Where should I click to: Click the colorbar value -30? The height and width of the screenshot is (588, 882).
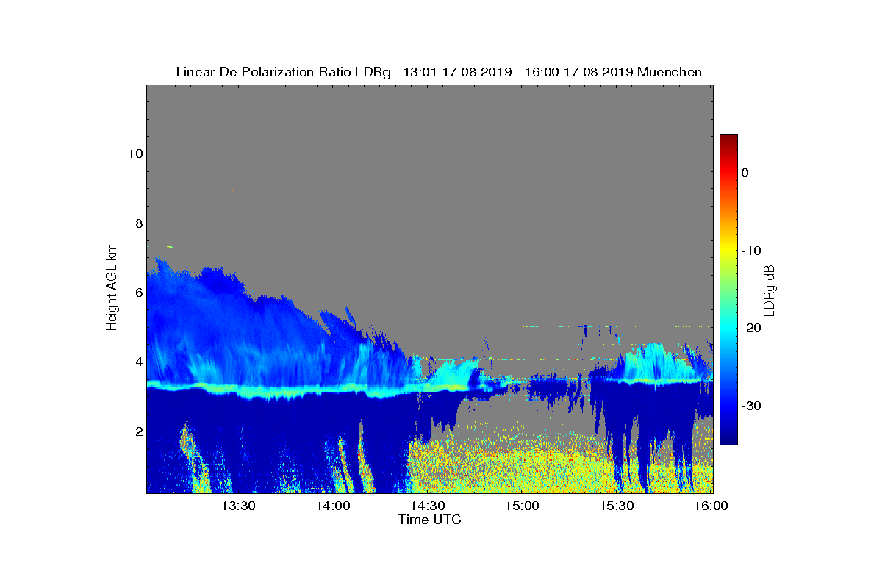750,406
